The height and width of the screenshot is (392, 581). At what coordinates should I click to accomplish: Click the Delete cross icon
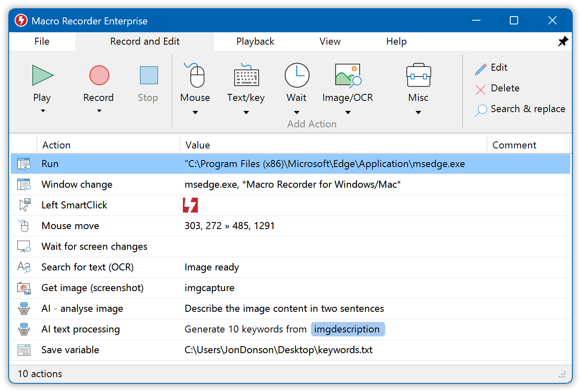(480, 88)
